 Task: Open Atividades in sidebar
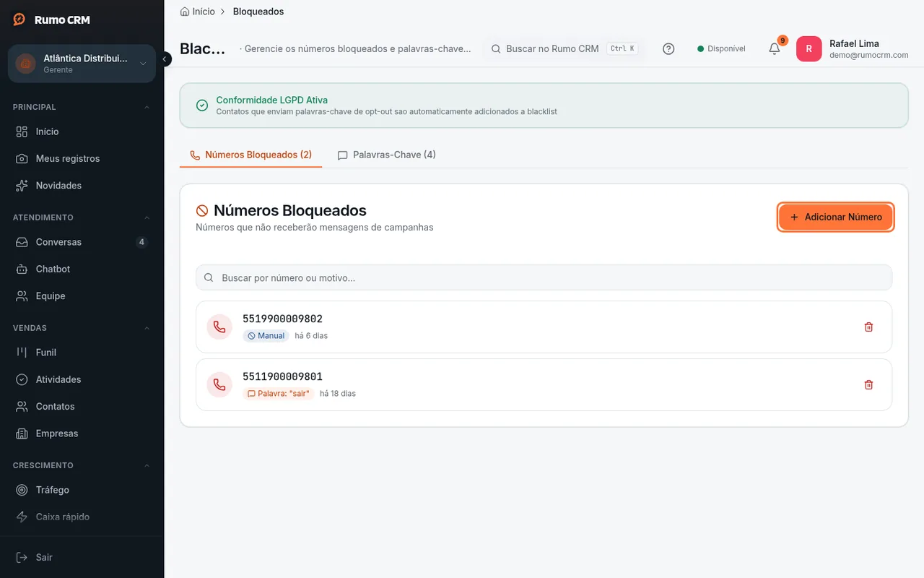coord(82,379)
